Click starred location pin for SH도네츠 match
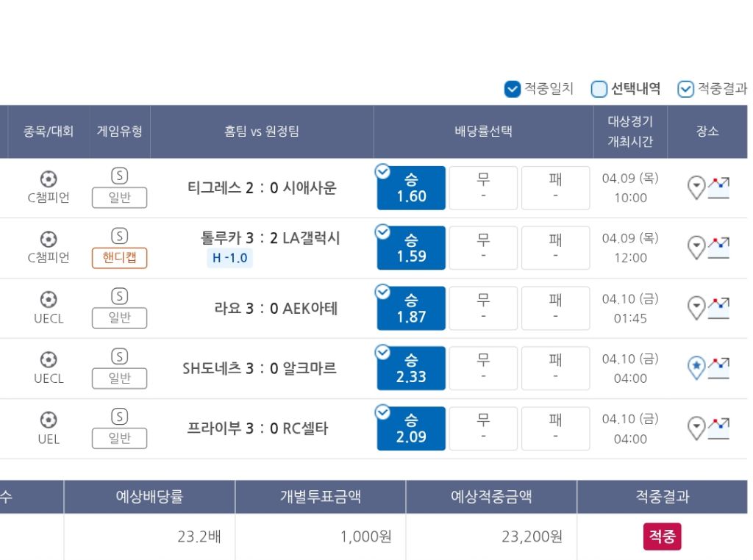Screen dimensions: 753x560 [x=696, y=367]
